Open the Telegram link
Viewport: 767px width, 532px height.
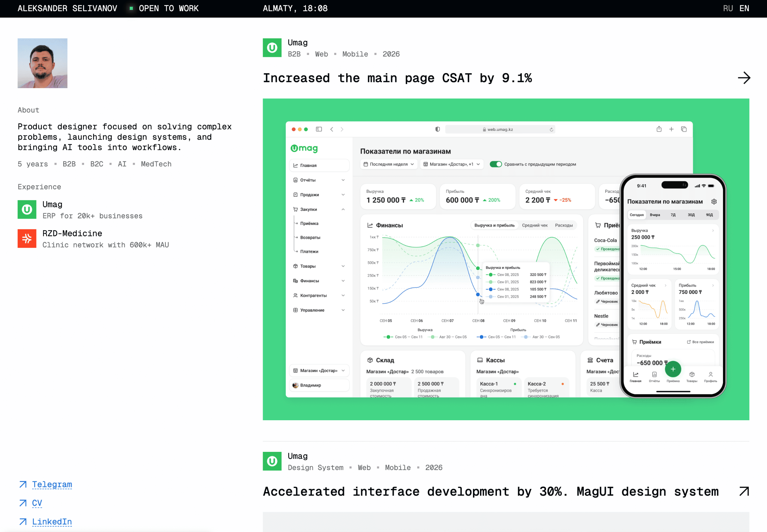click(x=52, y=484)
